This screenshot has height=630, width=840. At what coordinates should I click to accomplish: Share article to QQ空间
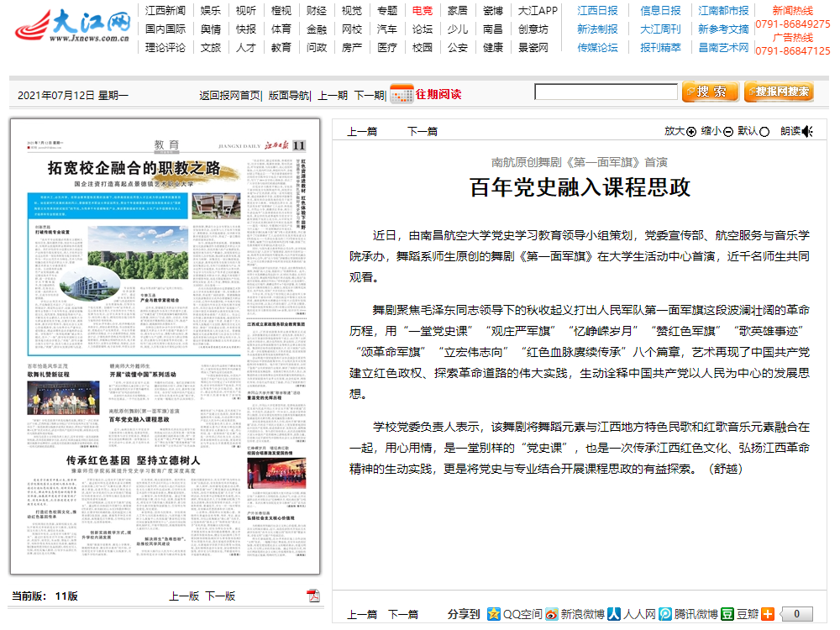(494, 614)
